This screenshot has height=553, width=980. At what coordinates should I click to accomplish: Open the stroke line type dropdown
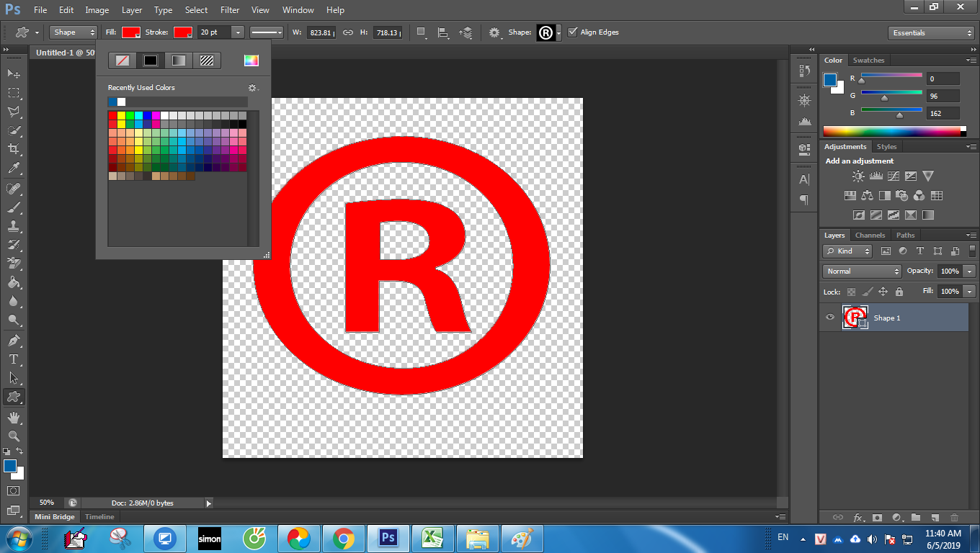(267, 32)
